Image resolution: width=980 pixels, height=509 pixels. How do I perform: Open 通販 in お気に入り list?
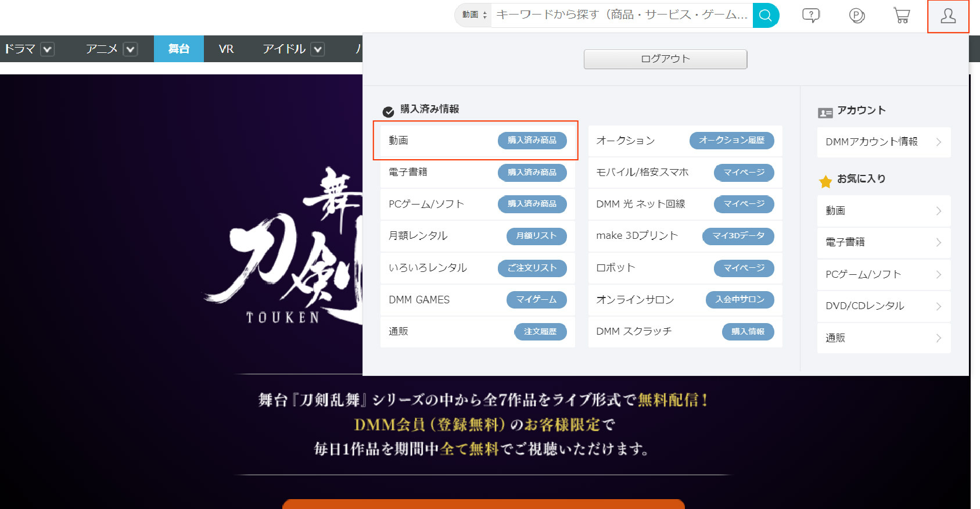tap(884, 338)
